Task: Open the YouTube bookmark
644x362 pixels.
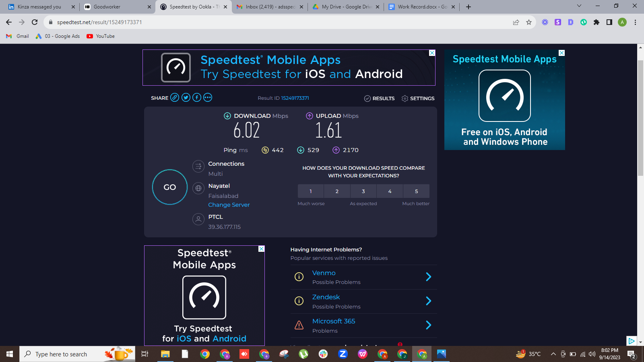Action: pos(101,36)
